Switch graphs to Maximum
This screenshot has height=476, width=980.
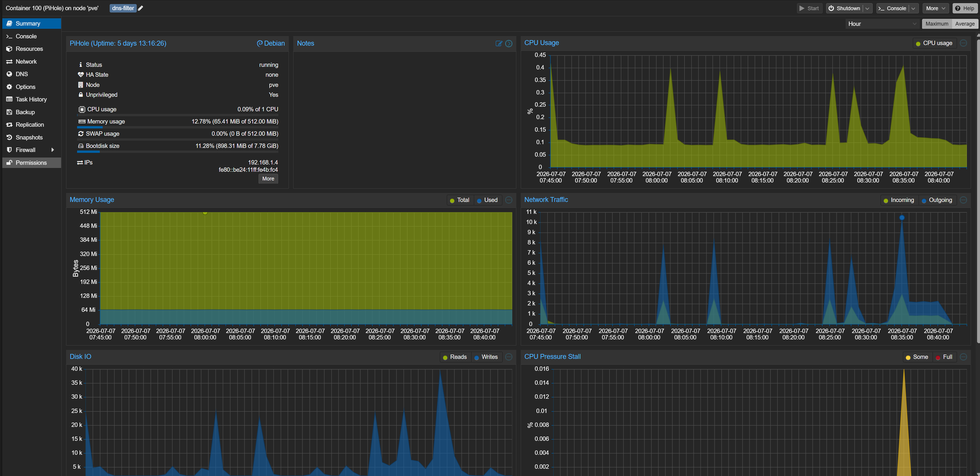936,24
